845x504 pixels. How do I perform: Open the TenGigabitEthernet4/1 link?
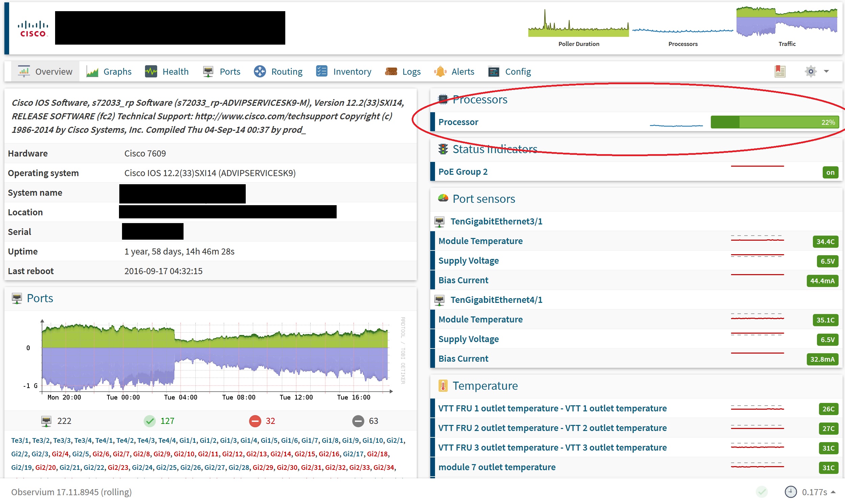[496, 300]
